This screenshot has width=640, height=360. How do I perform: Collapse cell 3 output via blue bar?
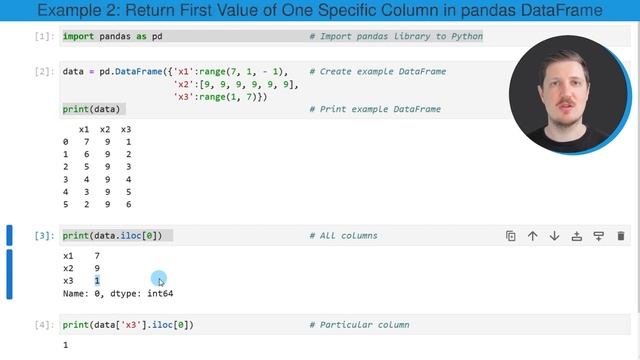(9, 274)
